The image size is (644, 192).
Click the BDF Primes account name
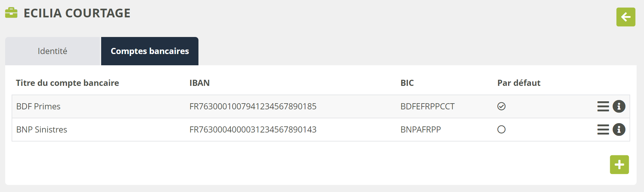click(x=38, y=106)
